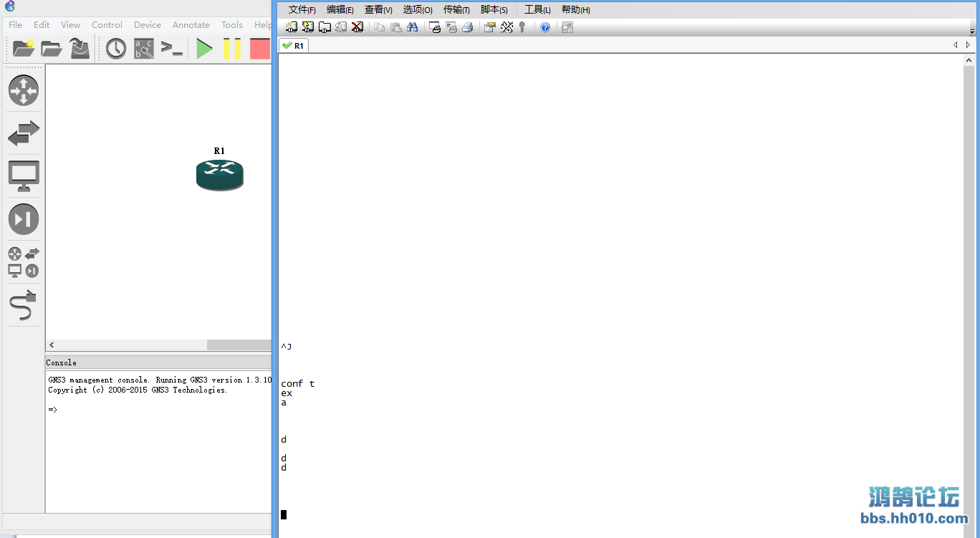Click terminal Paste clipboard icon
This screenshot has height=538, width=980.
(395, 27)
